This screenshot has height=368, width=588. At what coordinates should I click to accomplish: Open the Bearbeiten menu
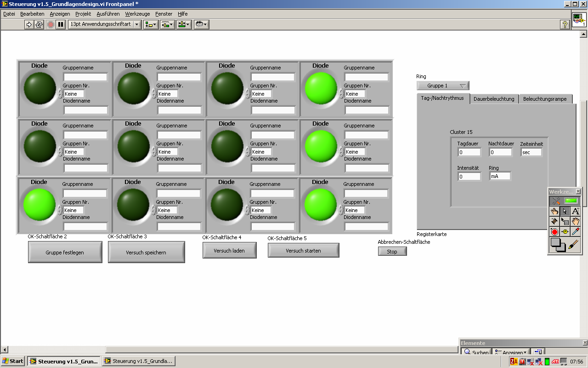pyautogui.click(x=32, y=14)
